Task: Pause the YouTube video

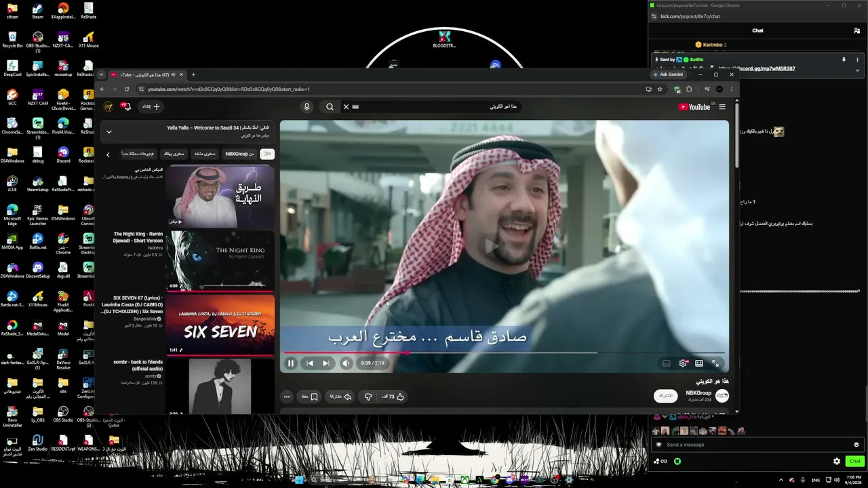Action: [291, 363]
